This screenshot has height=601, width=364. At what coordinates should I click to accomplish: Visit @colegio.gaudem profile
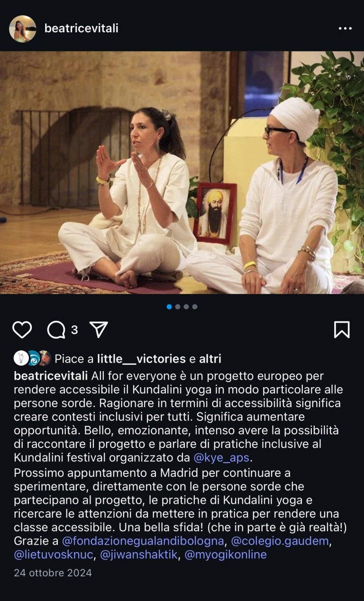pos(280,541)
